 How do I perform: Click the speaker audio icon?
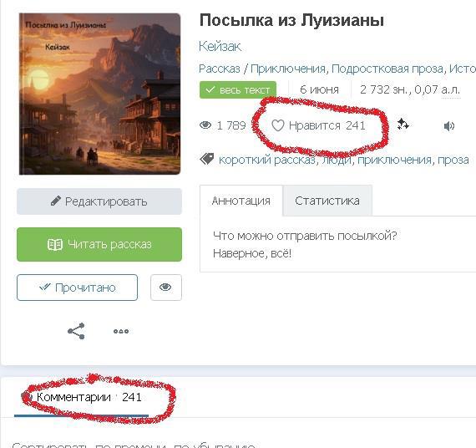[449, 126]
